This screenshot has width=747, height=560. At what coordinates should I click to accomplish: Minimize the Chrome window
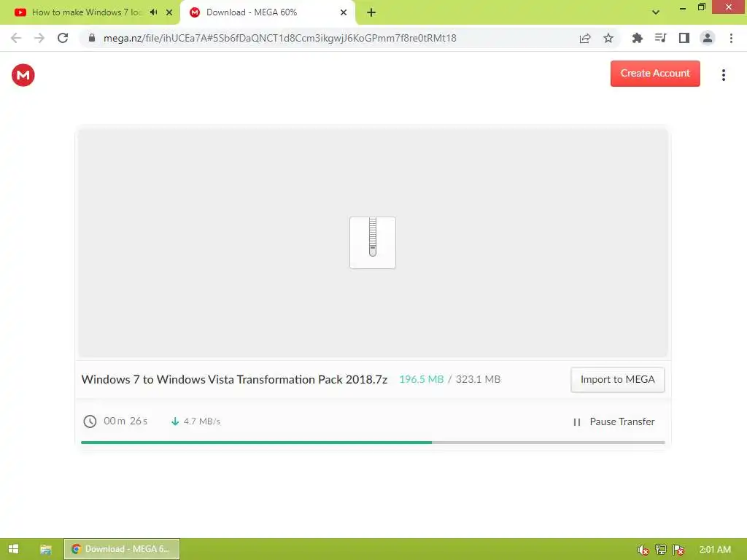[682, 7]
